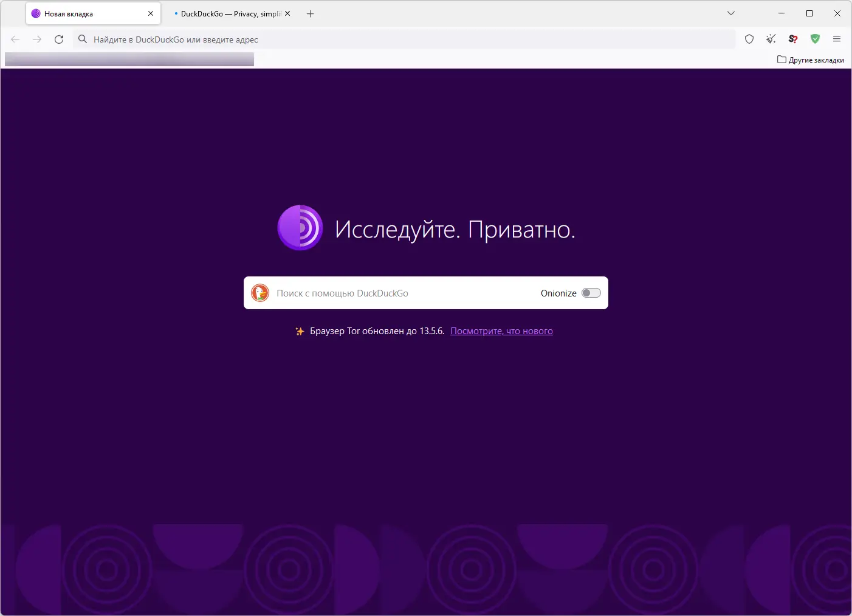Open the Посмотрите, что нового link
The height and width of the screenshot is (616, 852).
click(x=501, y=331)
